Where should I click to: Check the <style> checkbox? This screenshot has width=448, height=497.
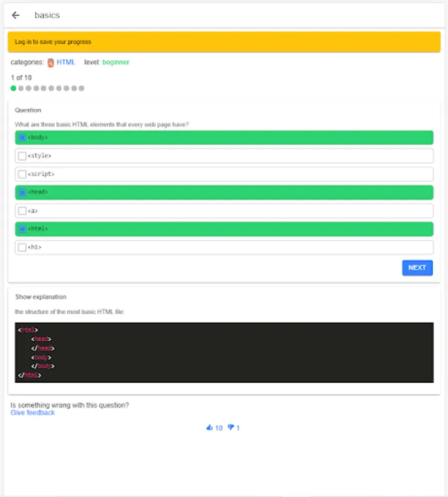tap(22, 156)
